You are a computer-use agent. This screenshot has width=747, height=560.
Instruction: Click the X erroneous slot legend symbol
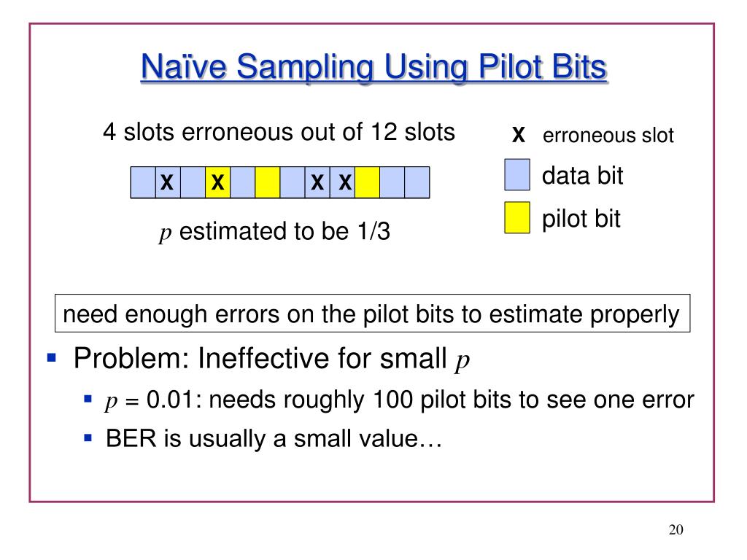[x=519, y=135]
